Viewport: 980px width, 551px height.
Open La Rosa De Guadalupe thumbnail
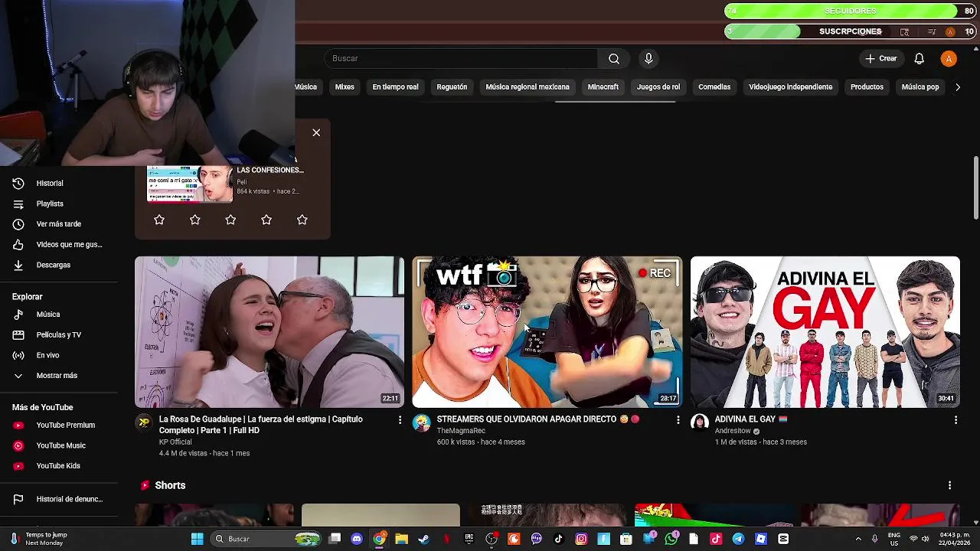[x=269, y=331]
